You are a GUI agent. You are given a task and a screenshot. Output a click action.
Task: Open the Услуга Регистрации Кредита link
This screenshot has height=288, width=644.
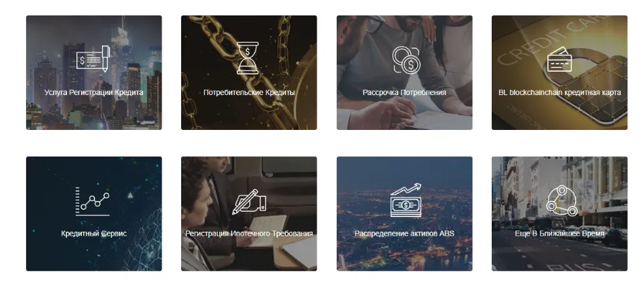click(94, 92)
